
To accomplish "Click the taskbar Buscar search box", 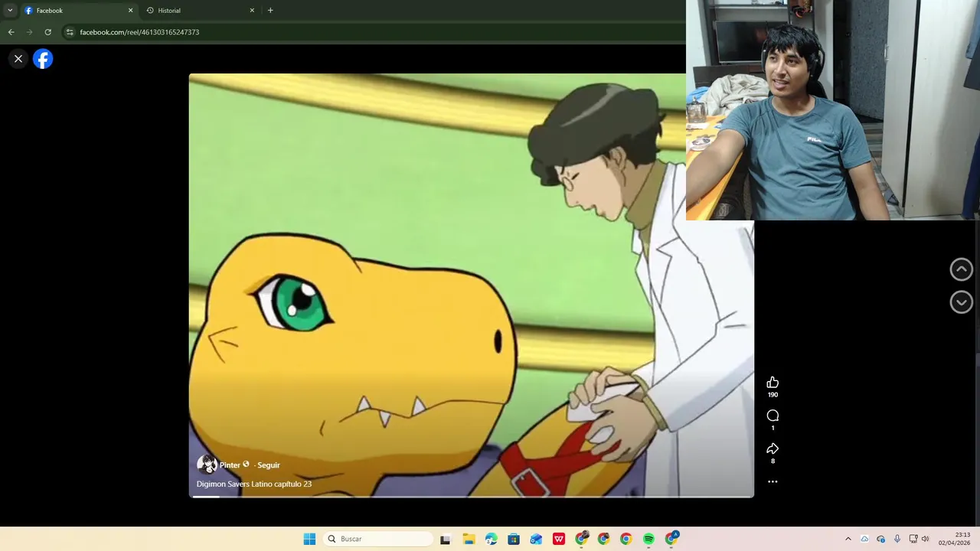I will point(378,539).
